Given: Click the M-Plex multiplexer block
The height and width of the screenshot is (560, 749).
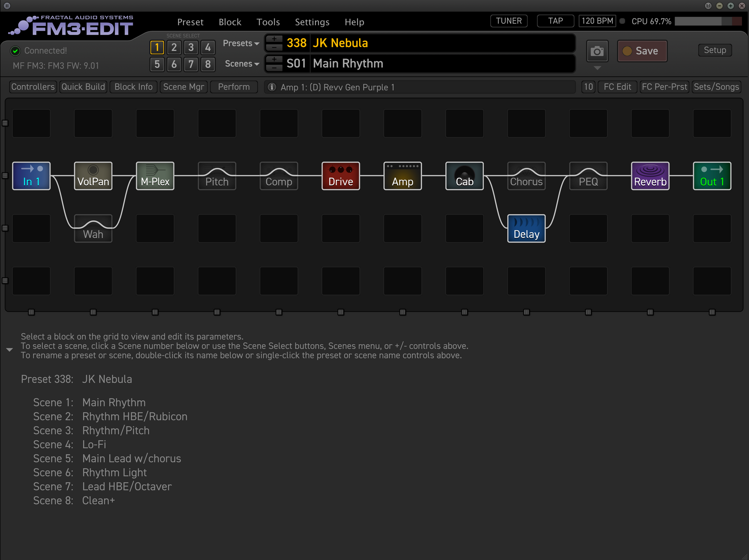Looking at the screenshot, I should (x=155, y=176).
